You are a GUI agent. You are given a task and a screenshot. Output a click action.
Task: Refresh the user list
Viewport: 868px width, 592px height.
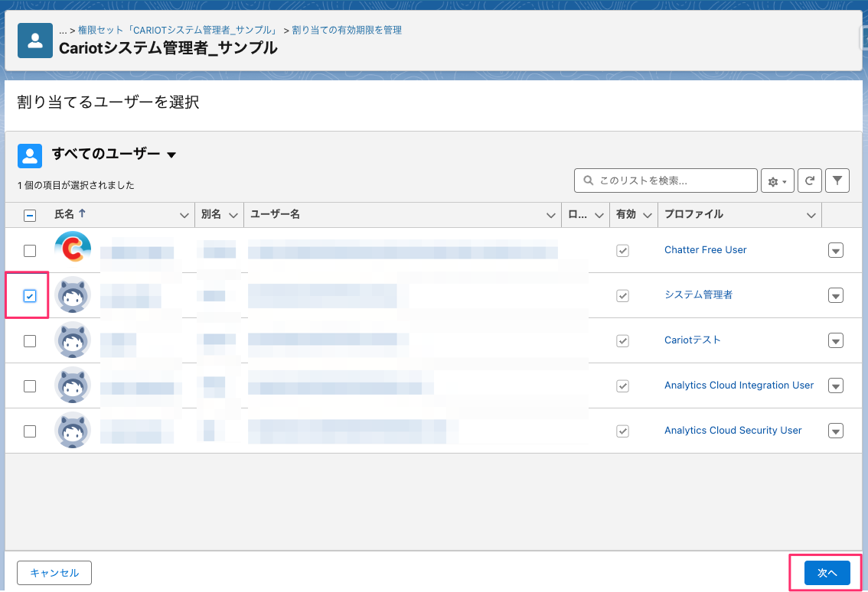coord(809,181)
